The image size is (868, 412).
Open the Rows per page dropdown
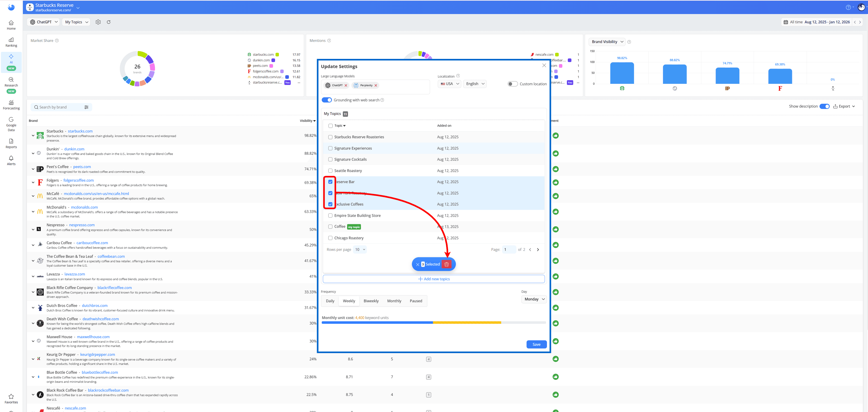click(360, 249)
